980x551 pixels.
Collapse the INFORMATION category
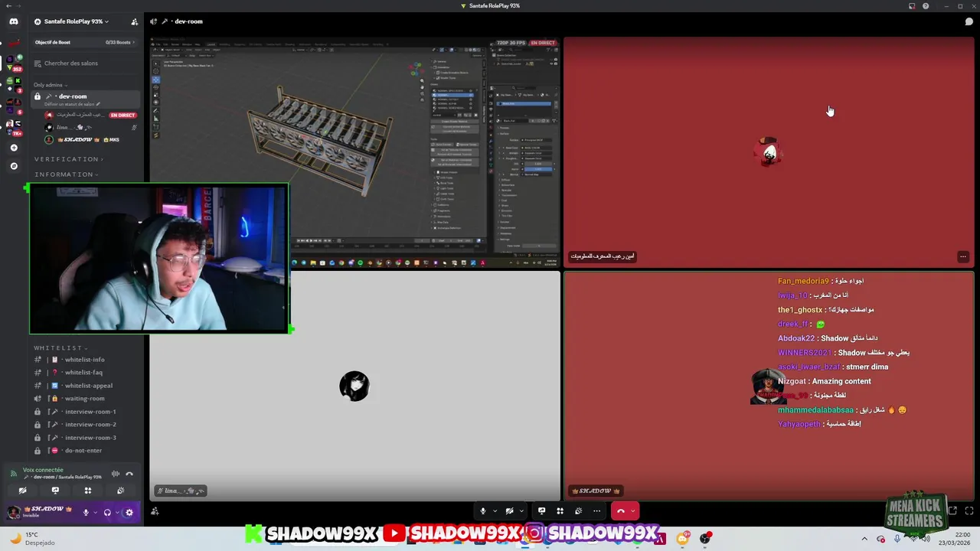66,174
